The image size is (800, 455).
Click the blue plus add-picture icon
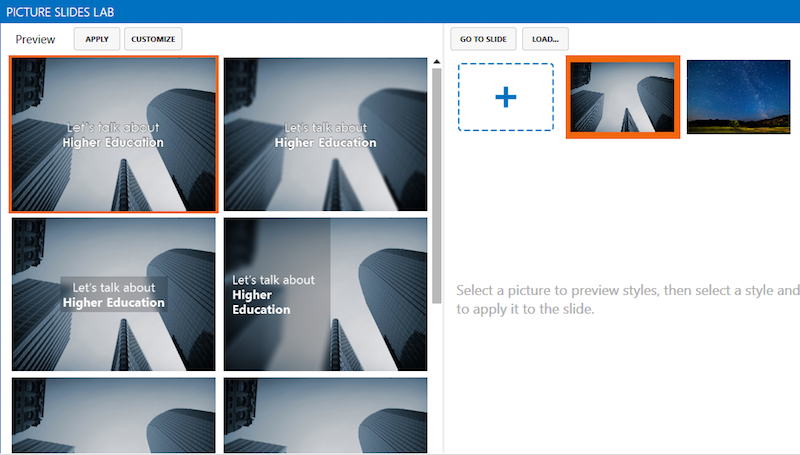(506, 97)
